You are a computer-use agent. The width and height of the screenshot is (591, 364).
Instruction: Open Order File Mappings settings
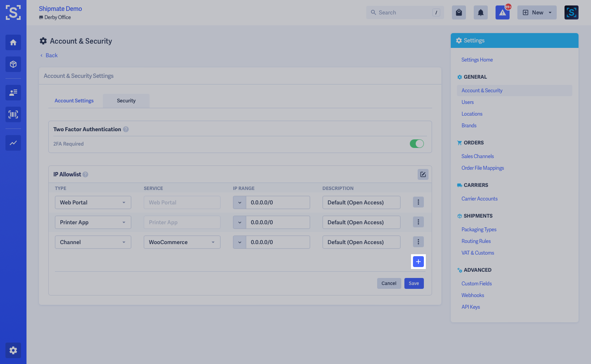pos(483,168)
